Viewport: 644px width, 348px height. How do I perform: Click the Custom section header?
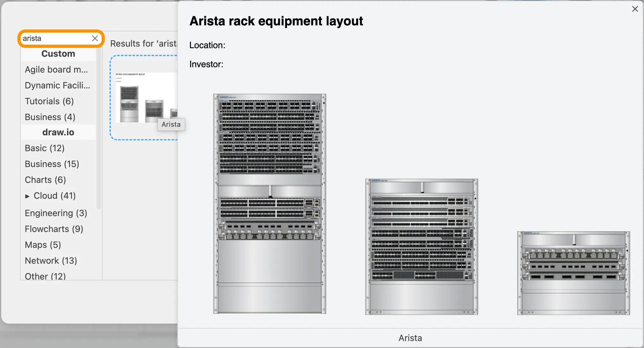58,54
